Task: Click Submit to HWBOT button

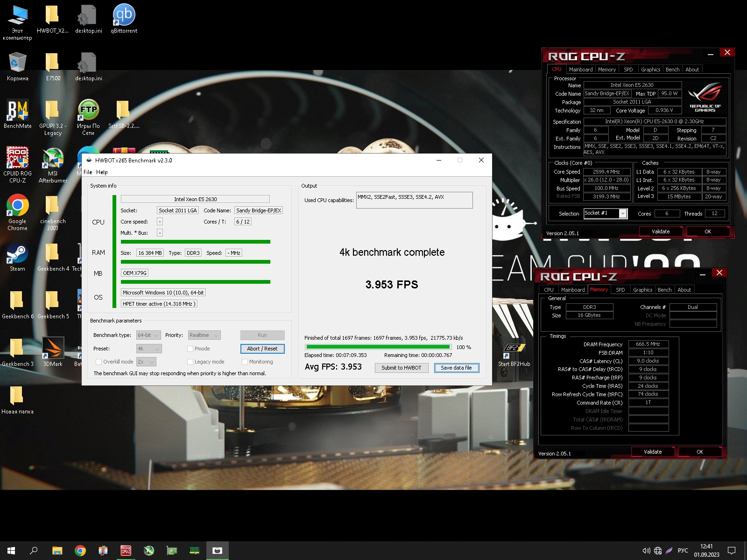Action: click(401, 368)
